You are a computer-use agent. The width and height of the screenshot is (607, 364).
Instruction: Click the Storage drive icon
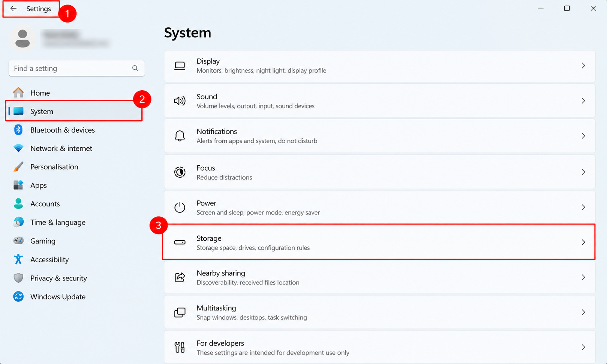(x=180, y=242)
